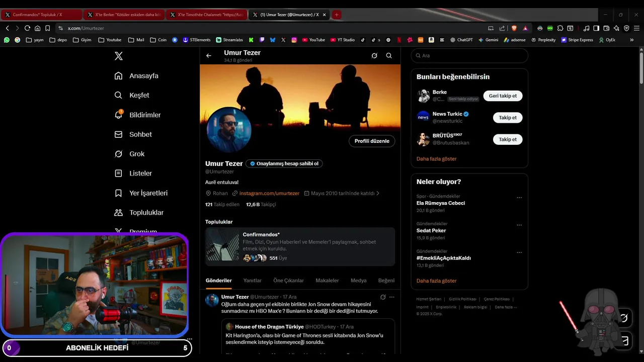Screen dimensions: 644x362
Task: Open more options for #EmekliAçAçıktaKaldı trend
Action: (519, 252)
